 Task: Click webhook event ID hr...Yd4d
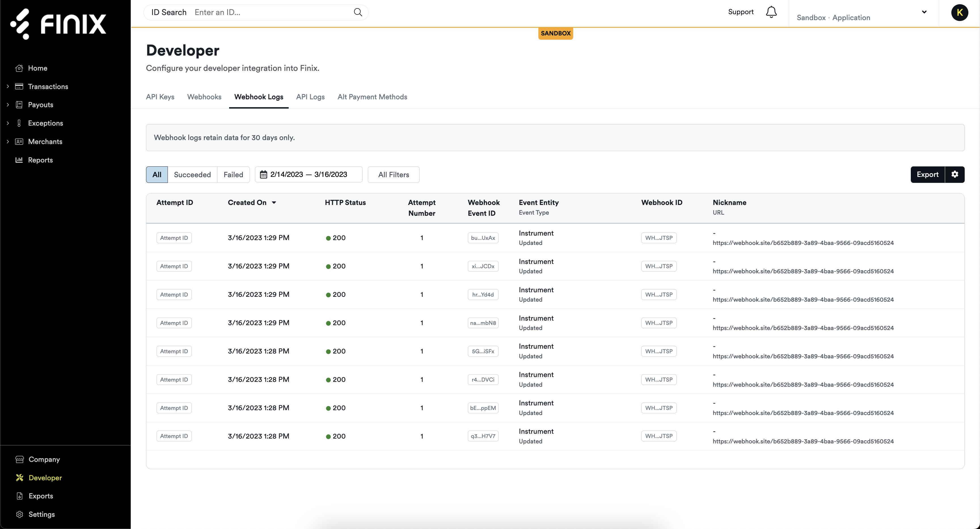tap(483, 294)
